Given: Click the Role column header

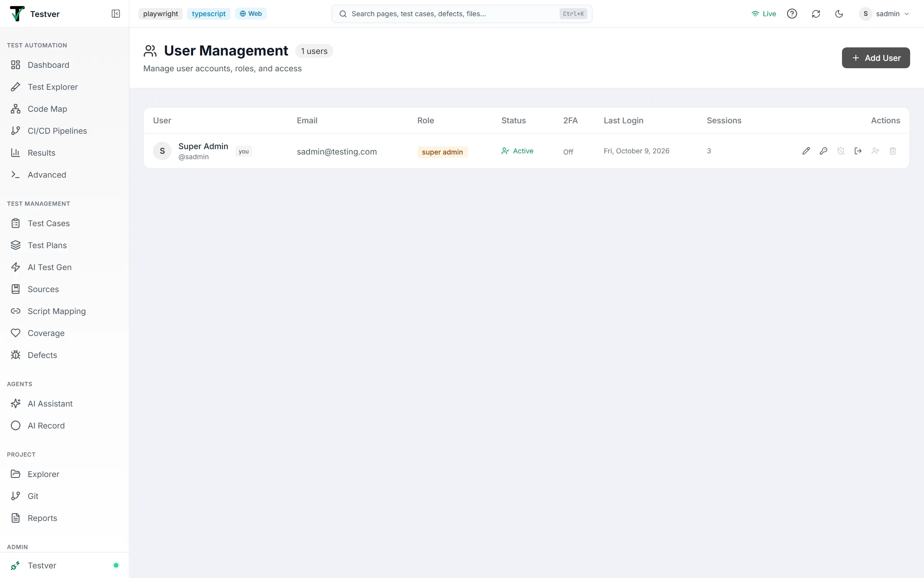Looking at the screenshot, I should click(x=425, y=121).
